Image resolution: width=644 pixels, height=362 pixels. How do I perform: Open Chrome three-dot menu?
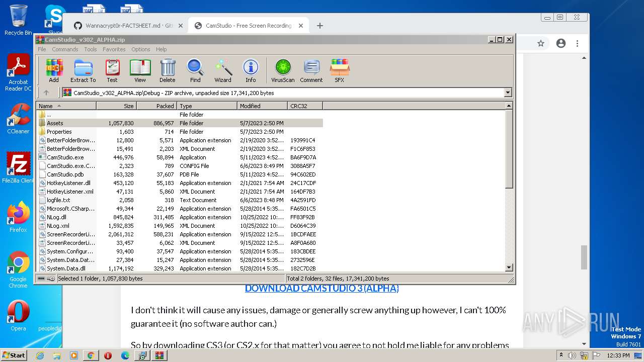tap(577, 43)
